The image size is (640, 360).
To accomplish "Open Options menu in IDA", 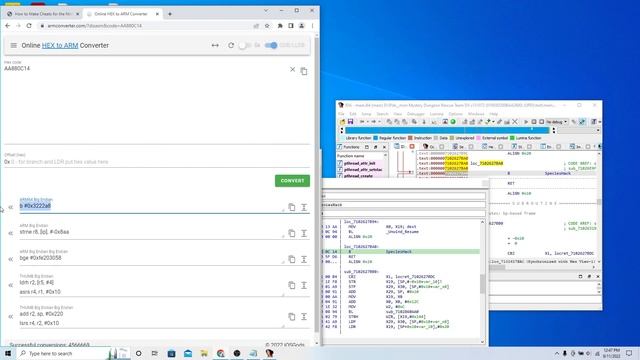I will point(456,114).
